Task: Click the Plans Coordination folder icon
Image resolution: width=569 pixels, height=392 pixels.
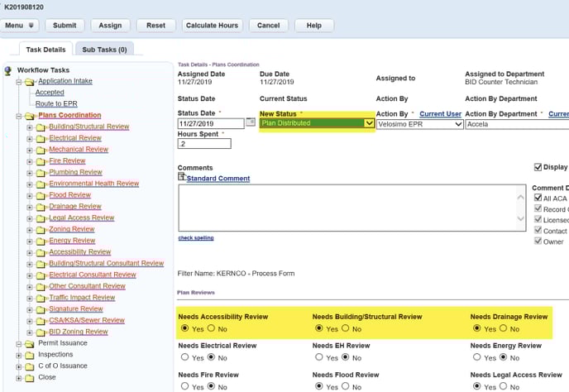Action: pyautogui.click(x=28, y=116)
